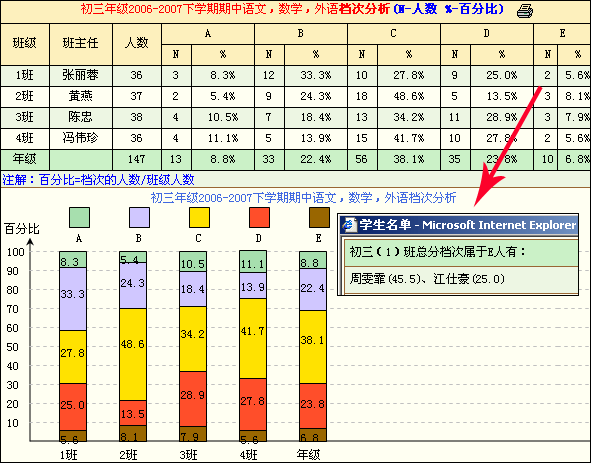Click the yellow 38.1 segment of the 年级 bar

click(313, 347)
